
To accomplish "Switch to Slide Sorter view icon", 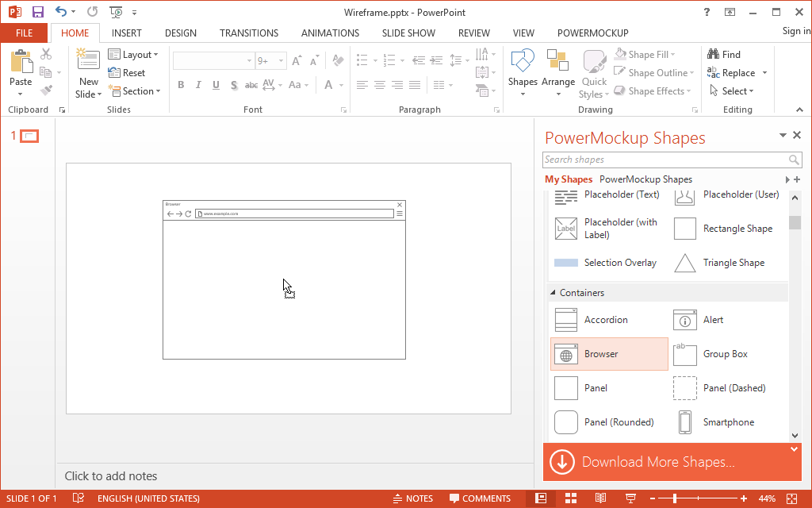I will click(x=571, y=498).
